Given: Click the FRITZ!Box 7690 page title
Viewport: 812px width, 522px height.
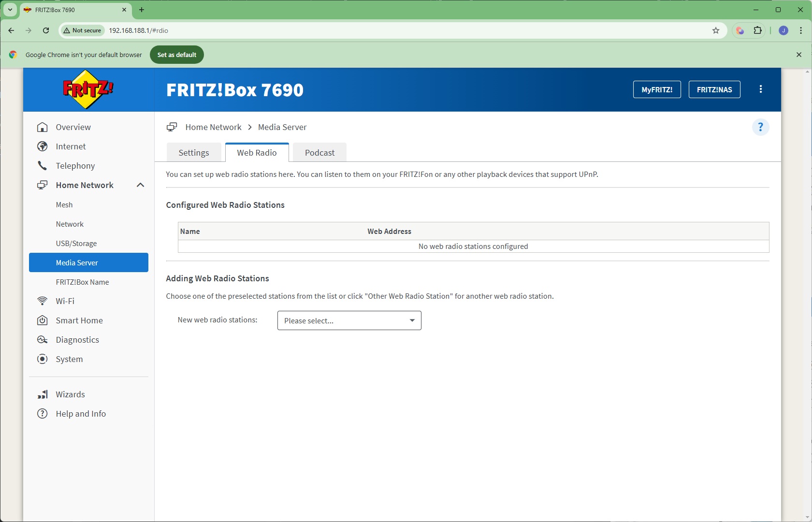Looking at the screenshot, I should [x=235, y=90].
